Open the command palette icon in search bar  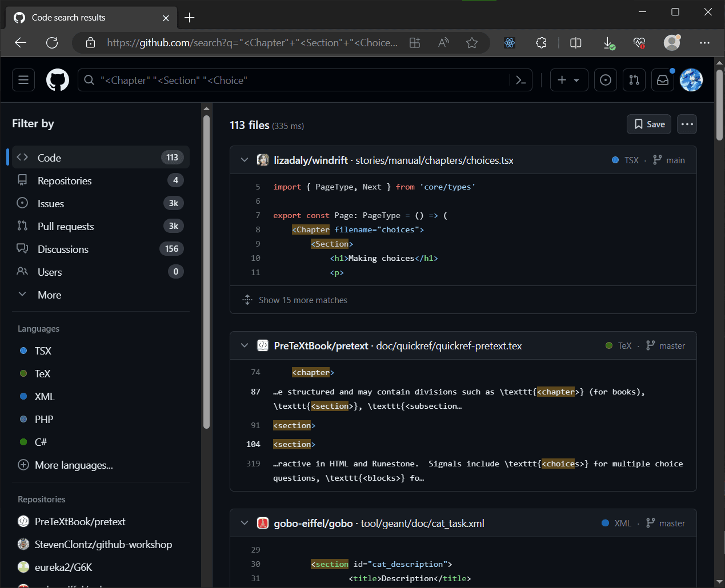(520, 80)
